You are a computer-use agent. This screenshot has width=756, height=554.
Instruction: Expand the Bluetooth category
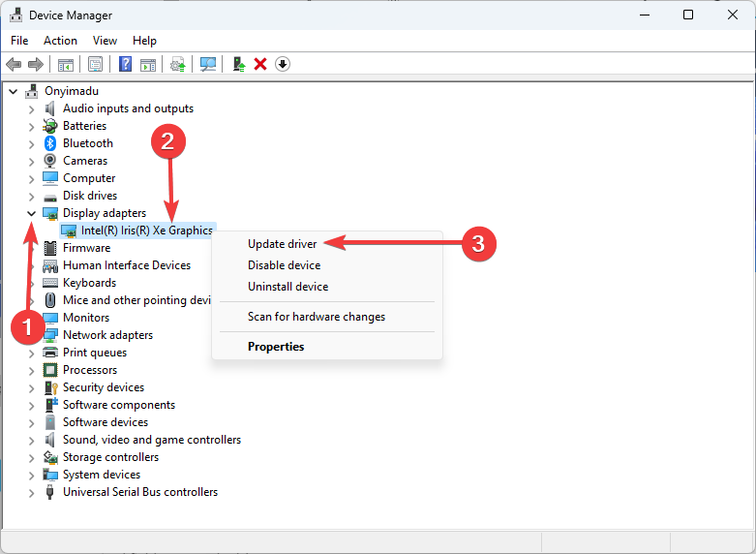pos(31,144)
